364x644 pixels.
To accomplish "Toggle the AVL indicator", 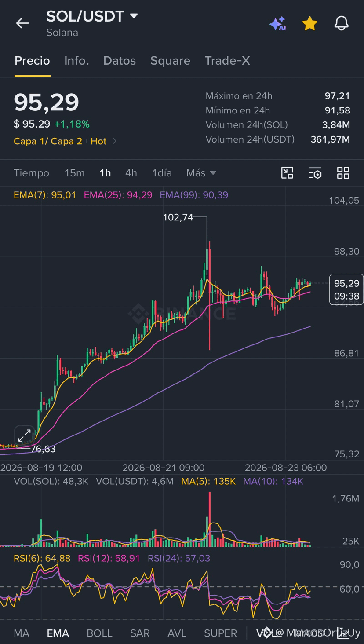I will (x=177, y=633).
